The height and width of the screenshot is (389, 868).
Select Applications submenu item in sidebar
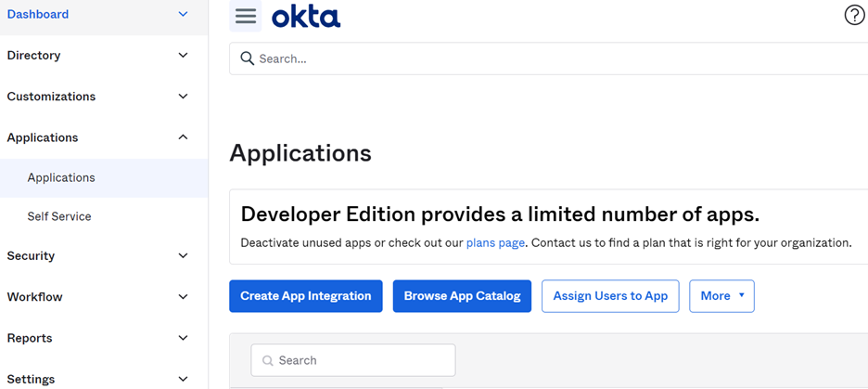tap(61, 178)
